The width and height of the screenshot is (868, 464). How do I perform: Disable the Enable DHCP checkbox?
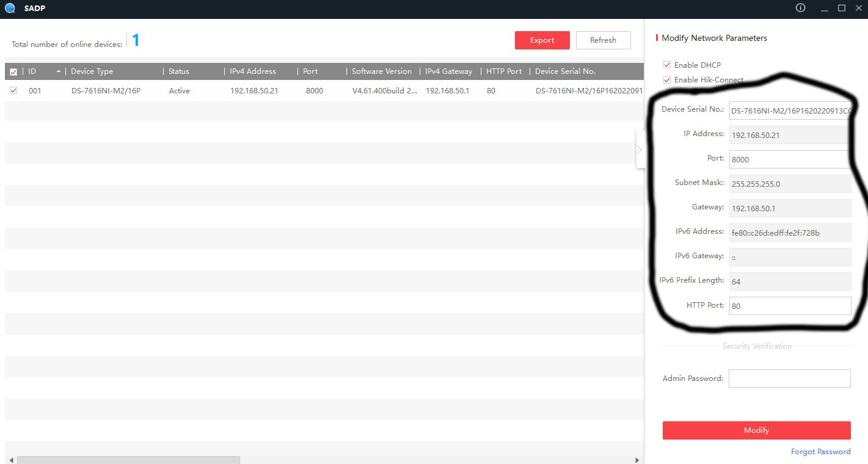pyautogui.click(x=666, y=65)
